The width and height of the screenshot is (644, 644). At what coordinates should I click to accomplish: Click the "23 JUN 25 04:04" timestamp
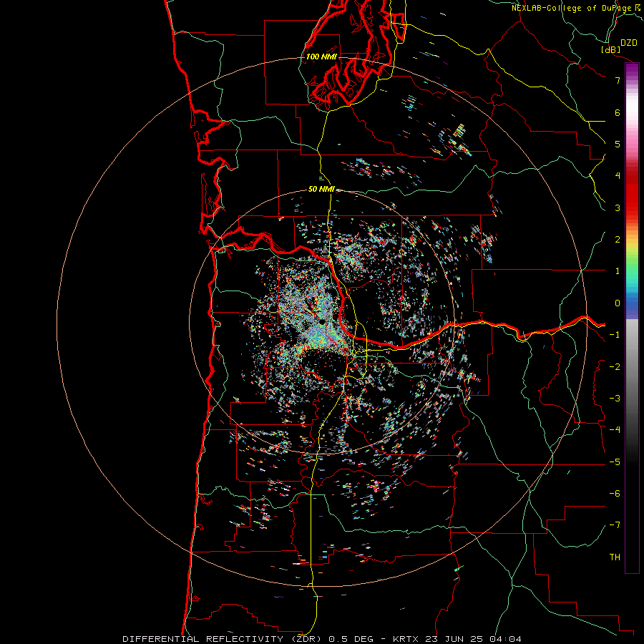point(472,639)
